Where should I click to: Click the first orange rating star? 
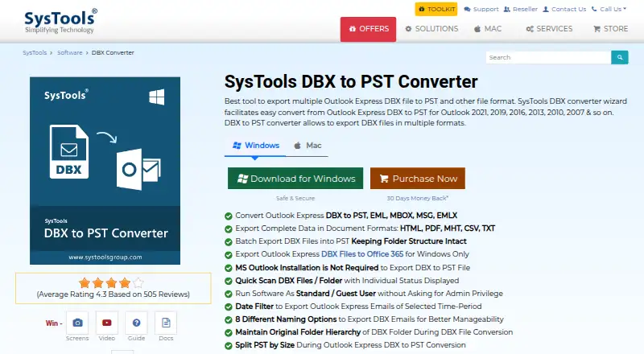(x=85, y=282)
